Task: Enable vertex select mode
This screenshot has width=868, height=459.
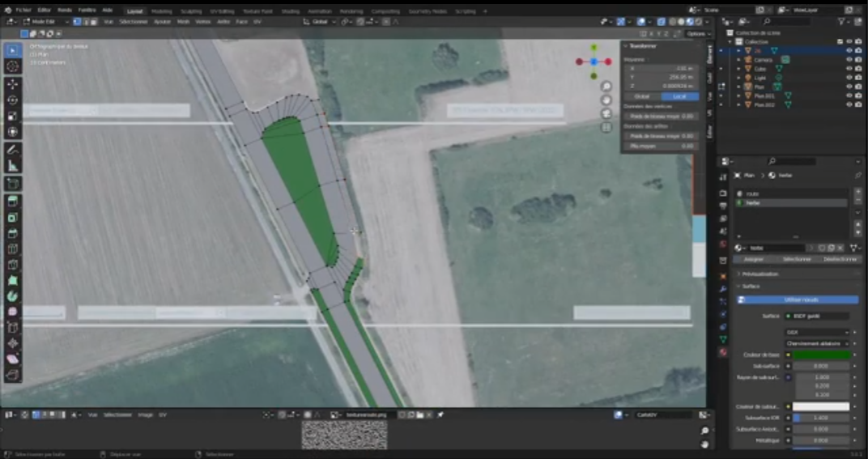Action: (x=77, y=22)
